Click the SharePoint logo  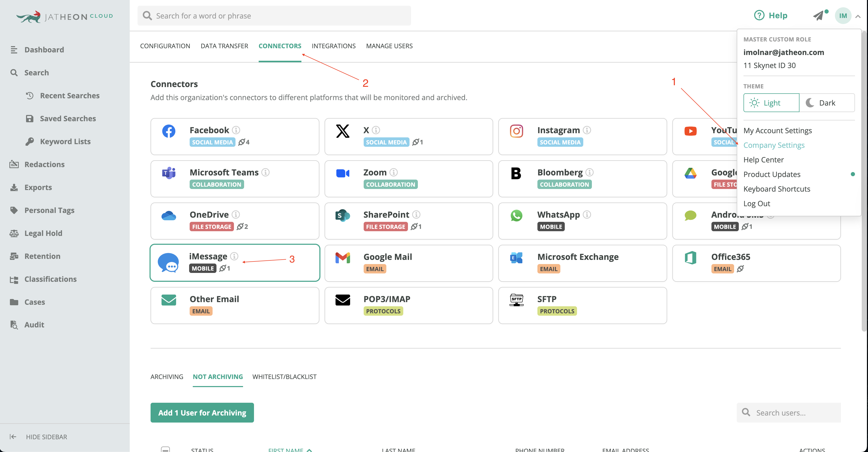point(343,215)
